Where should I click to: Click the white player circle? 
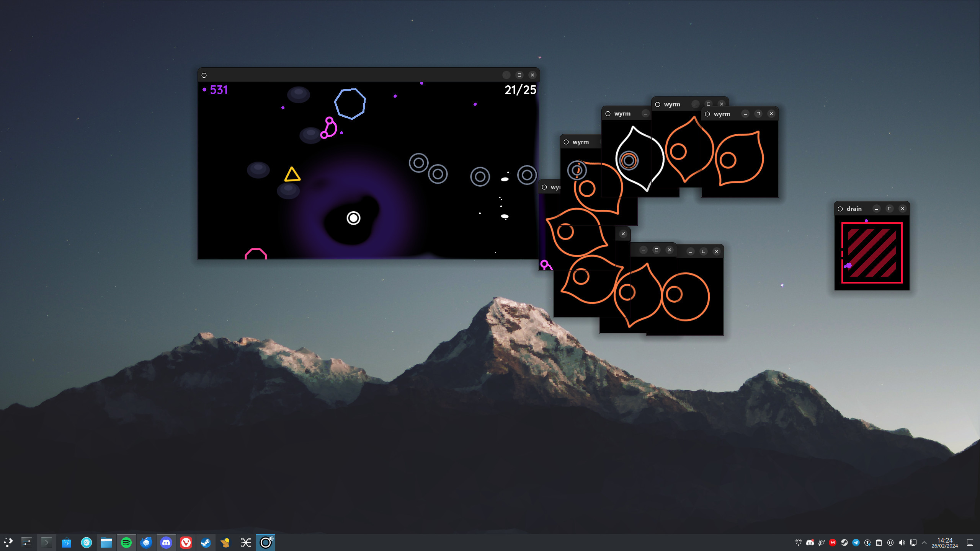point(353,218)
